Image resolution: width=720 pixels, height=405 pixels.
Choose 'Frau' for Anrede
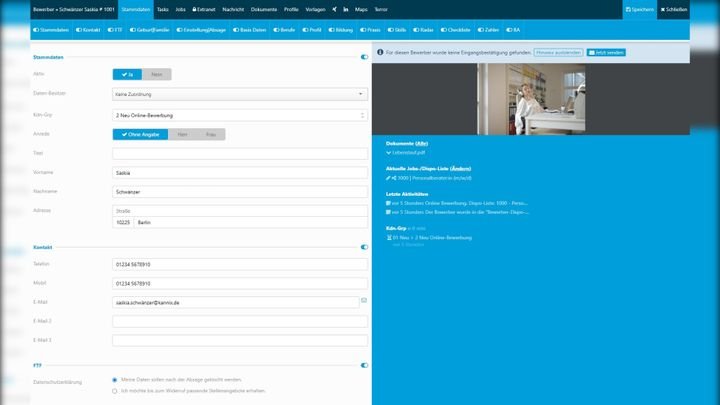(x=211, y=134)
